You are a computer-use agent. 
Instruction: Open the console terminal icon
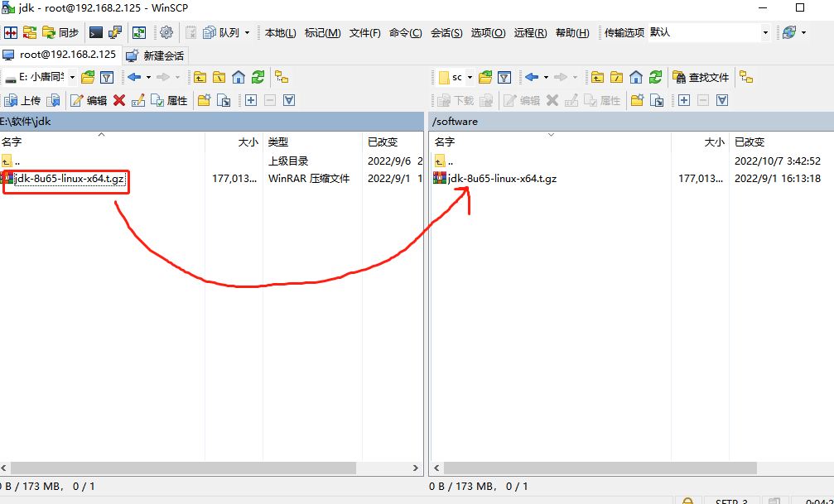click(96, 33)
